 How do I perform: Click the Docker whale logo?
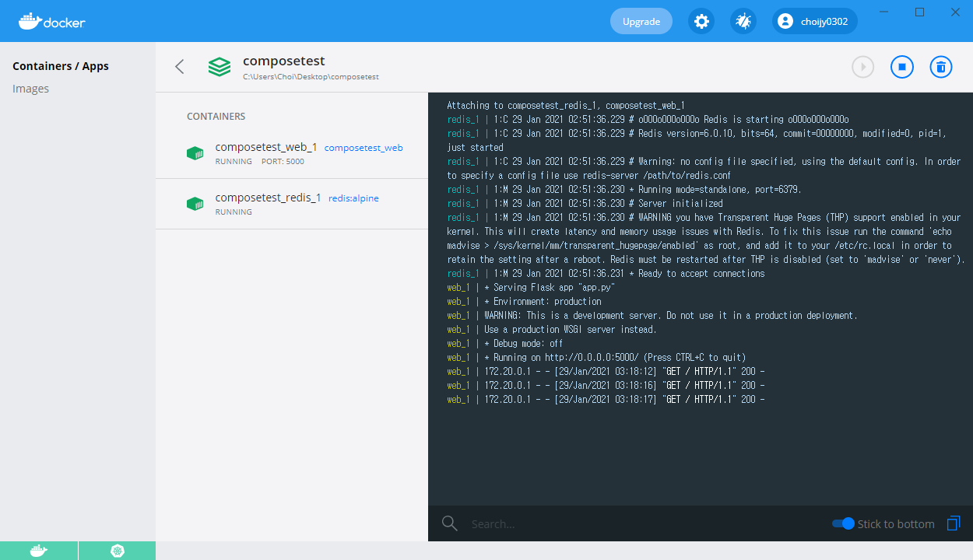tap(51, 21)
